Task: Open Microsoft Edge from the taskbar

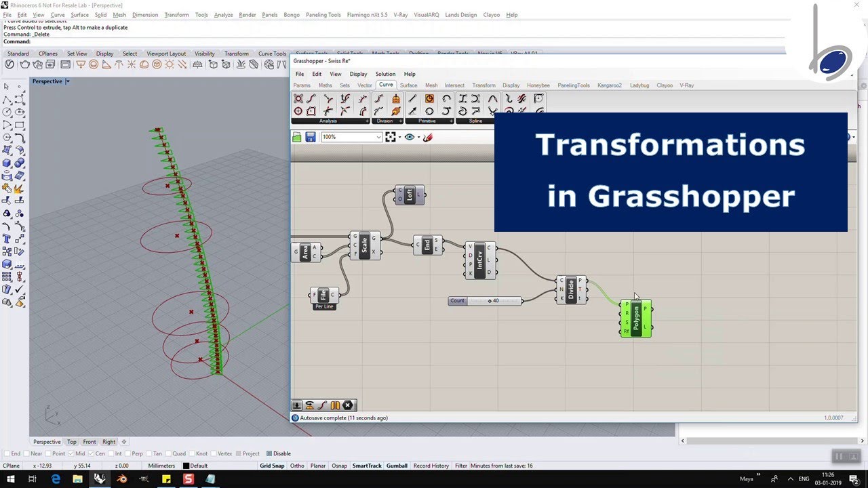Action: pos(56,479)
